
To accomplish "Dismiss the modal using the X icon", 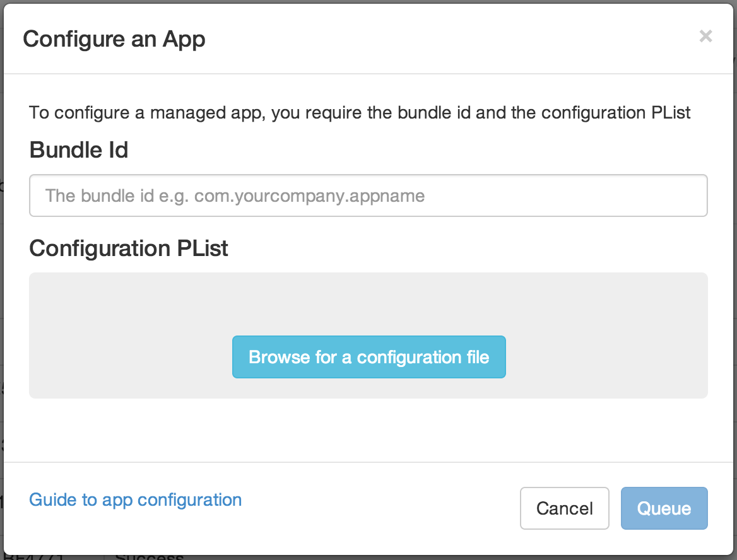I will pyautogui.click(x=705, y=37).
